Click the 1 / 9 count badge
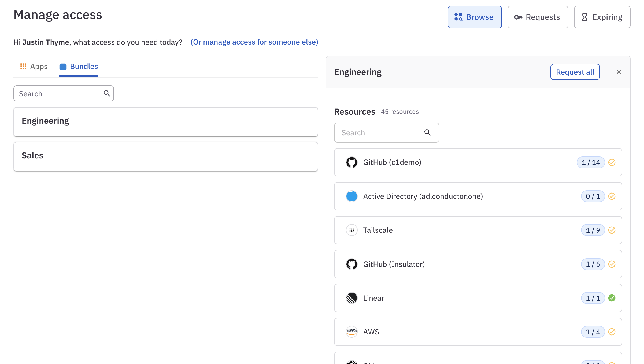The width and height of the screenshot is (644, 364). tap(593, 230)
